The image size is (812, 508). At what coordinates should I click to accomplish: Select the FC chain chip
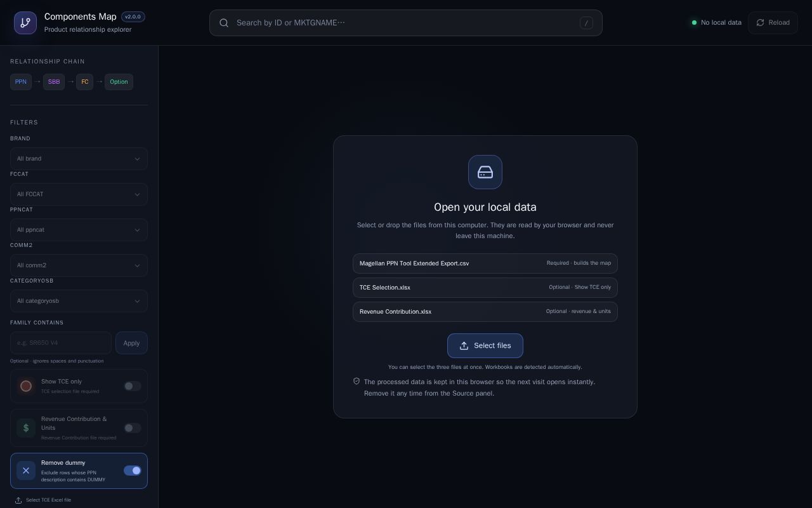(85, 82)
